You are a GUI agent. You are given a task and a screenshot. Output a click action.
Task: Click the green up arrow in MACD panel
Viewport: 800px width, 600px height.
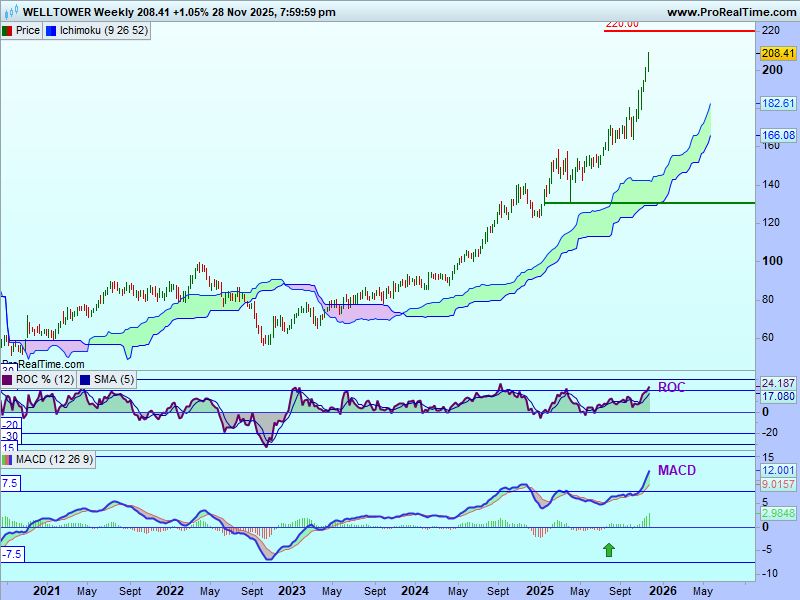(x=608, y=549)
